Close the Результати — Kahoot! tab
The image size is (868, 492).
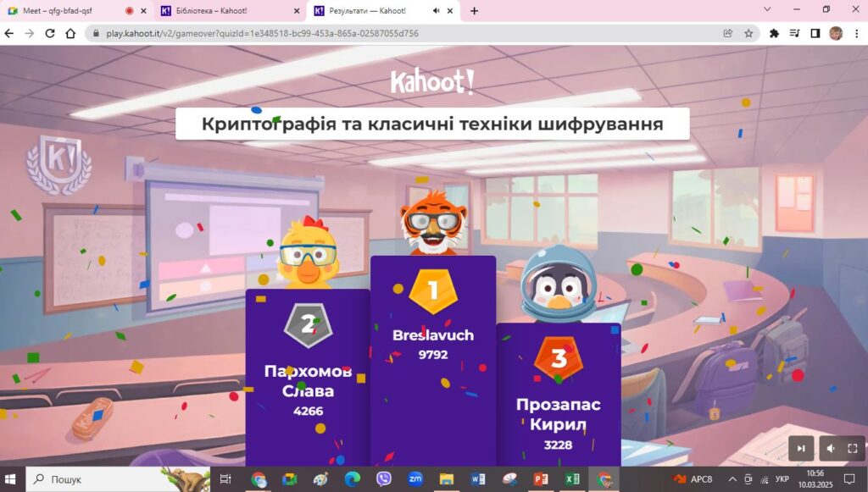(450, 10)
